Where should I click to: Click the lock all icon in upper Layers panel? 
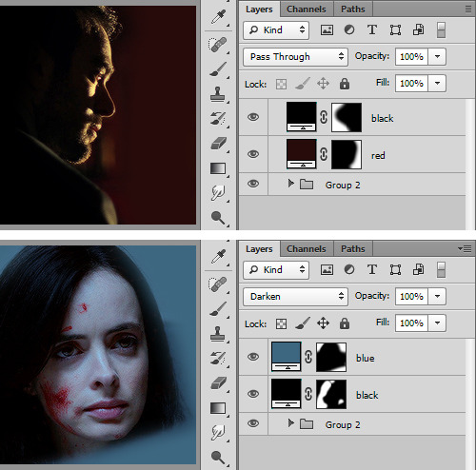tap(345, 84)
